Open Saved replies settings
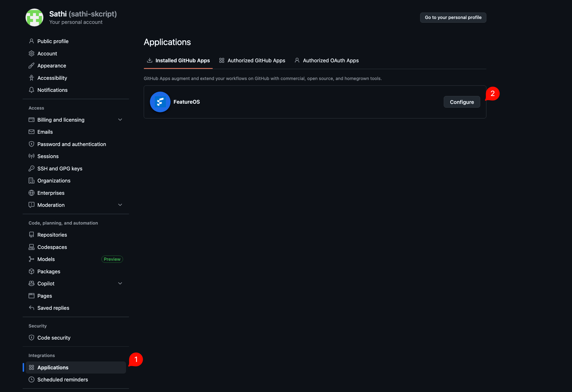The image size is (572, 392). [76, 308]
